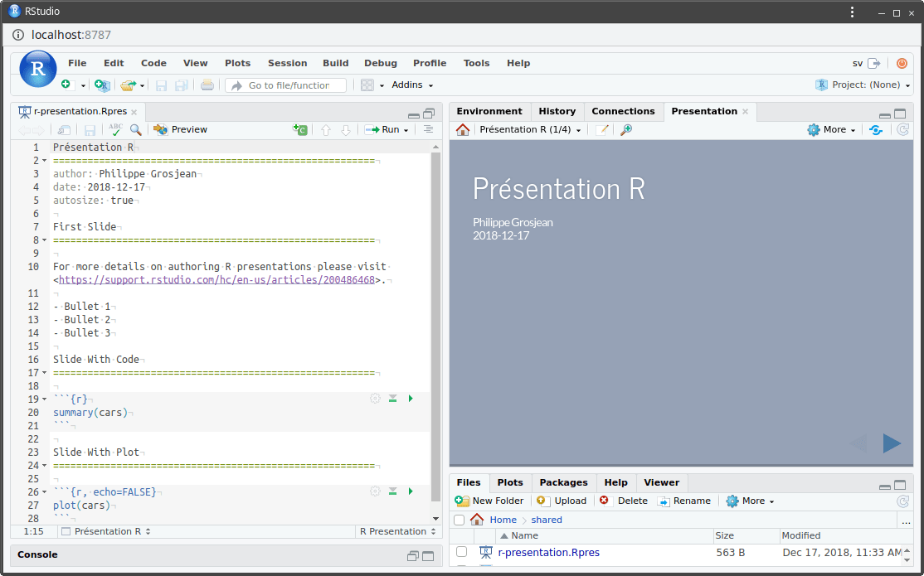Click the Quit session power icon
This screenshot has width=924, height=576.
[902, 63]
